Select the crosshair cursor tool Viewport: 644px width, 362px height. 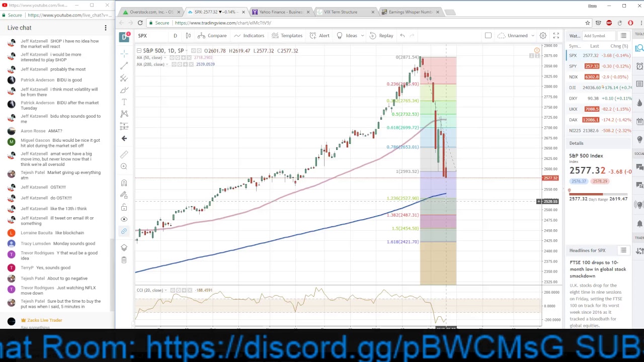coord(124,54)
